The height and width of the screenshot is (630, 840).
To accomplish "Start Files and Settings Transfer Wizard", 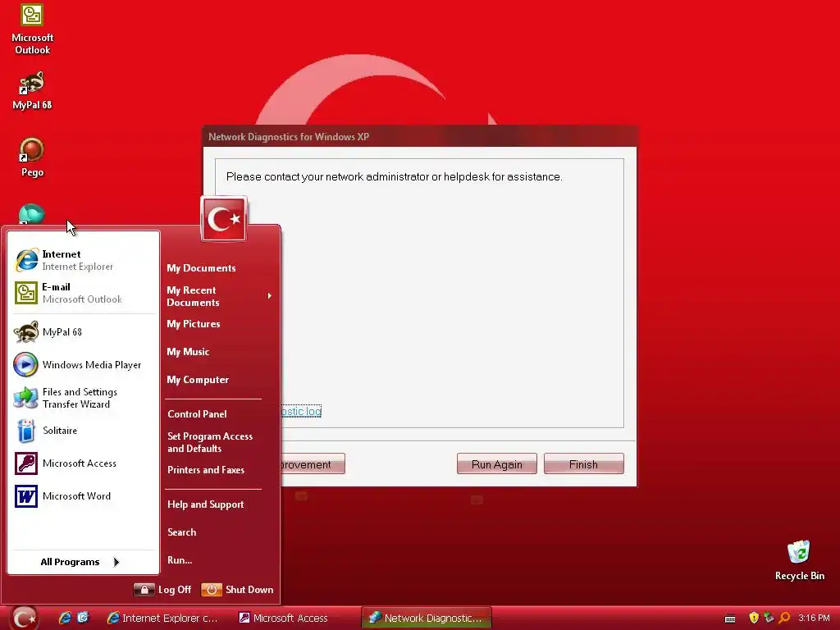I will 84,398.
